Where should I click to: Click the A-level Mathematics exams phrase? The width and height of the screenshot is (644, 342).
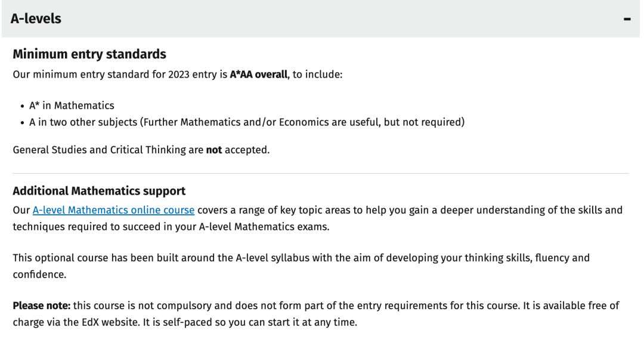tap(264, 227)
